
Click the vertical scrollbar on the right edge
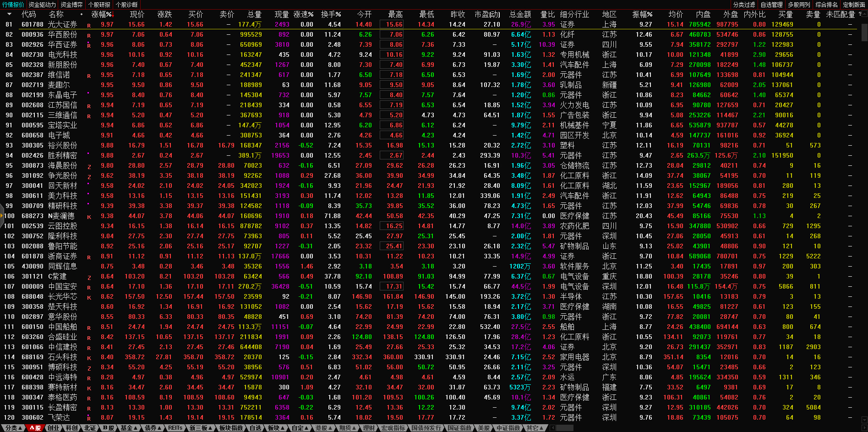click(864, 32)
